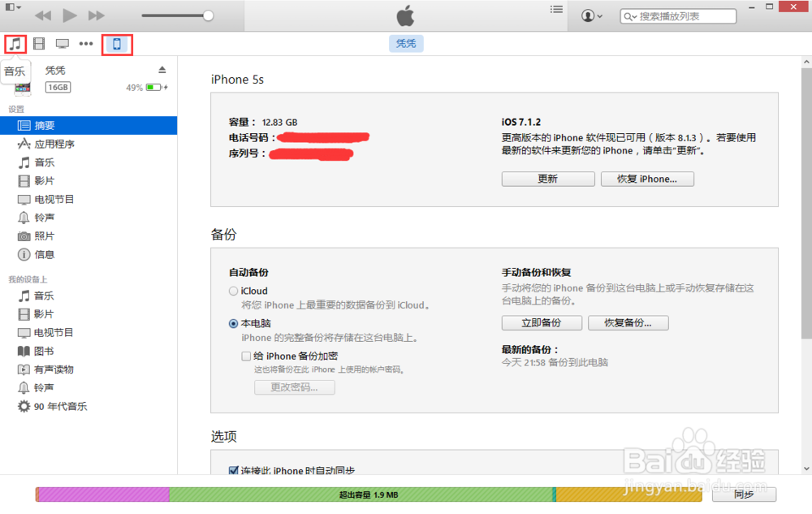
Task: Open the Movies library icon
Action: pyautogui.click(x=39, y=44)
